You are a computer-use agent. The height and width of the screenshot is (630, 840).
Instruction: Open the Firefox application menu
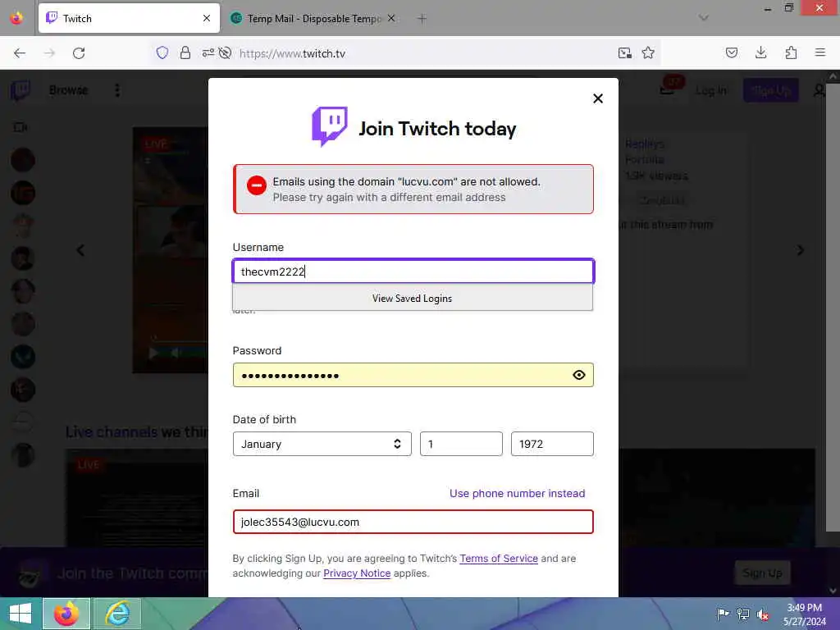point(820,52)
